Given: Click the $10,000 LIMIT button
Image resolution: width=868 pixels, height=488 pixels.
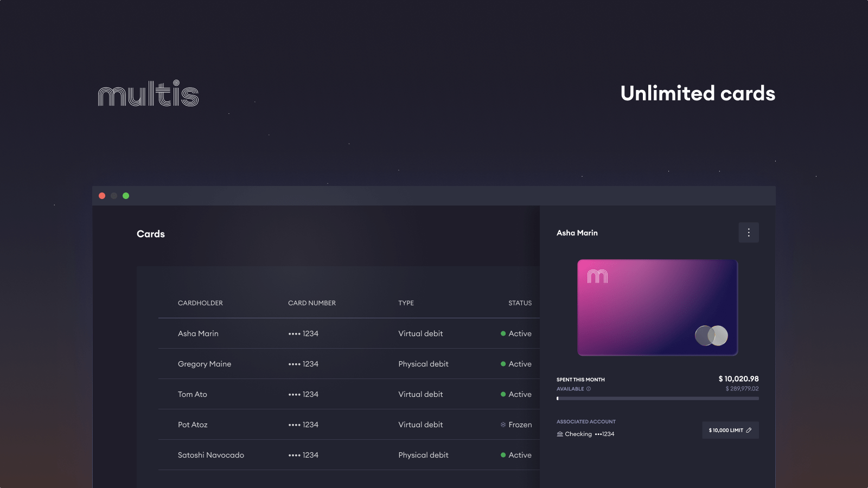Looking at the screenshot, I should click(x=730, y=429).
